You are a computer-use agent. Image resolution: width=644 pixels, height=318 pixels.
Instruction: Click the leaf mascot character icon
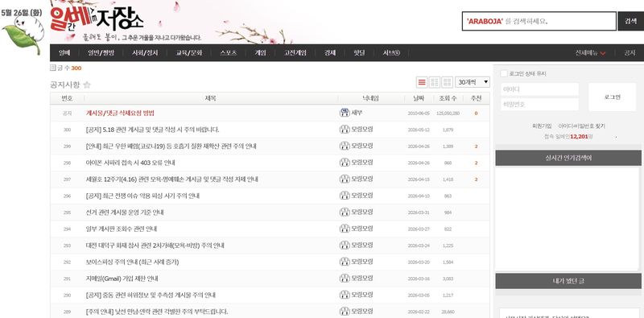click(x=23, y=35)
